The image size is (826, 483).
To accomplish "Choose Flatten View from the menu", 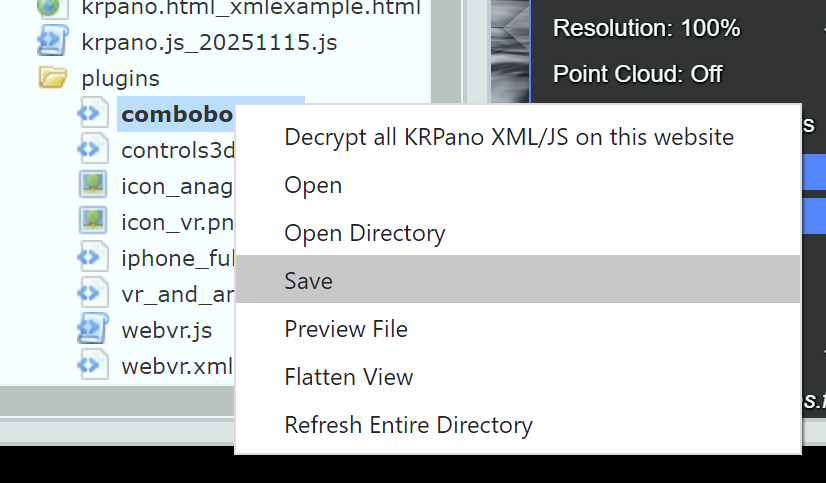I will [349, 377].
